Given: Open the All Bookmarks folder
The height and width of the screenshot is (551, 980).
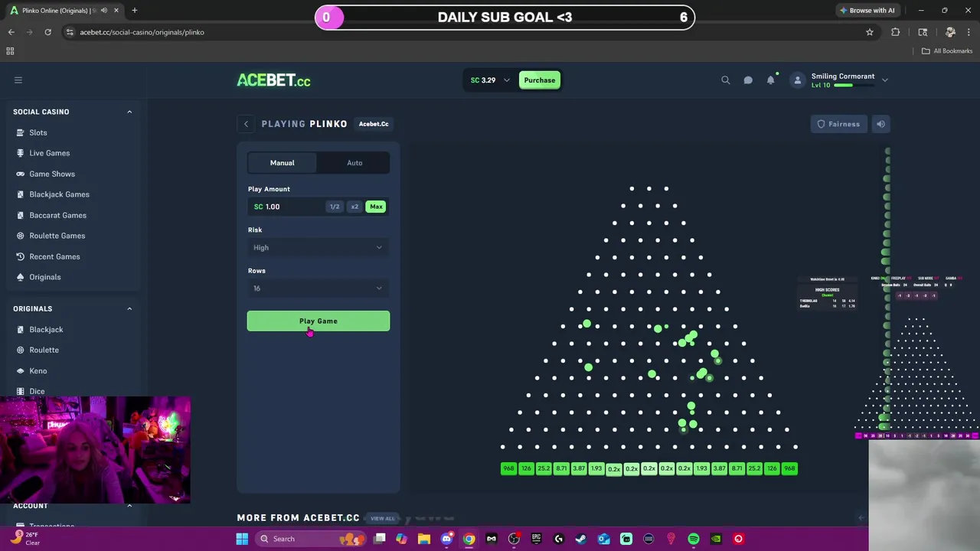Looking at the screenshot, I should tap(947, 51).
